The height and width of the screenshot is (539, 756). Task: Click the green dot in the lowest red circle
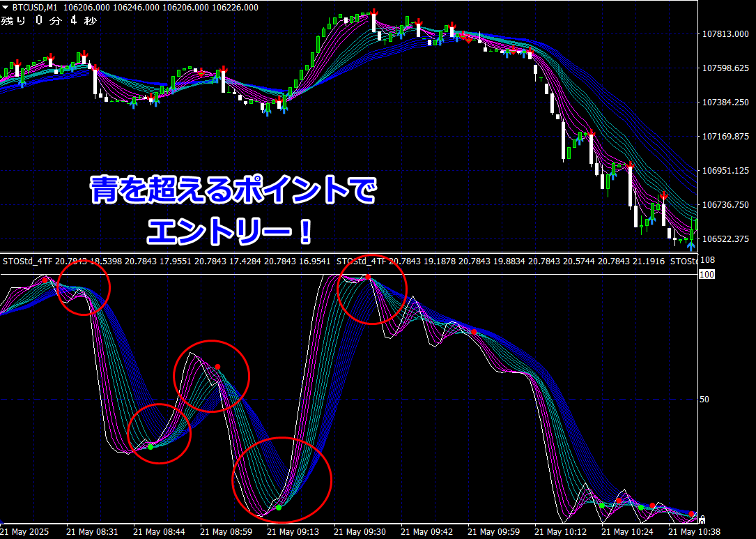(279, 508)
